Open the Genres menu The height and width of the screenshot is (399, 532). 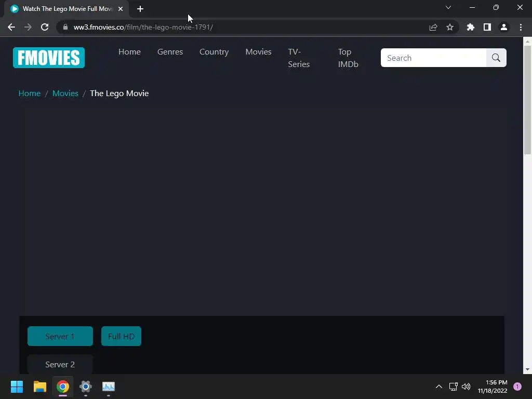pos(170,52)
